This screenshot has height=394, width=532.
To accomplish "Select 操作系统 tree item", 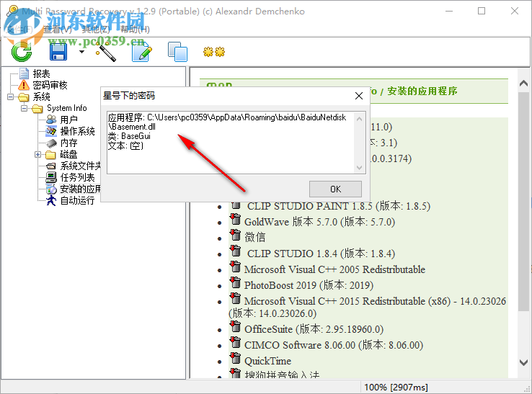I will 78,131.
